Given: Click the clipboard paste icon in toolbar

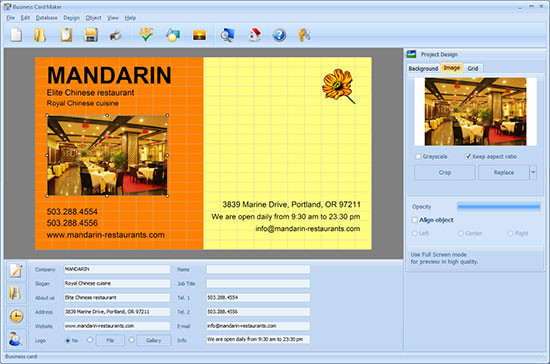Looking at the screenshot, I should click(66, 35).
